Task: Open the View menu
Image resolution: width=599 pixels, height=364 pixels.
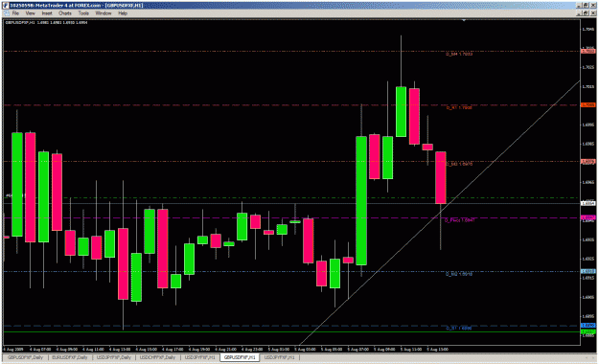Action: (x=30, y=13)
